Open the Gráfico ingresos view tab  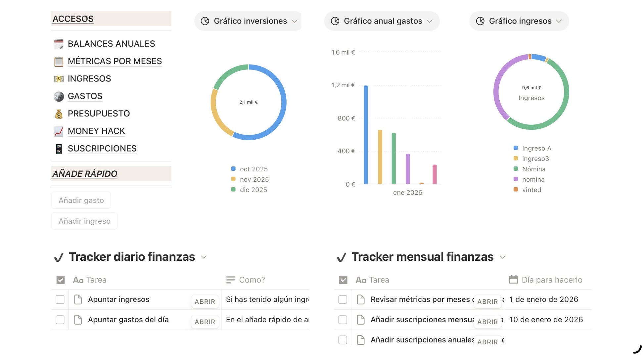(519, 21)
